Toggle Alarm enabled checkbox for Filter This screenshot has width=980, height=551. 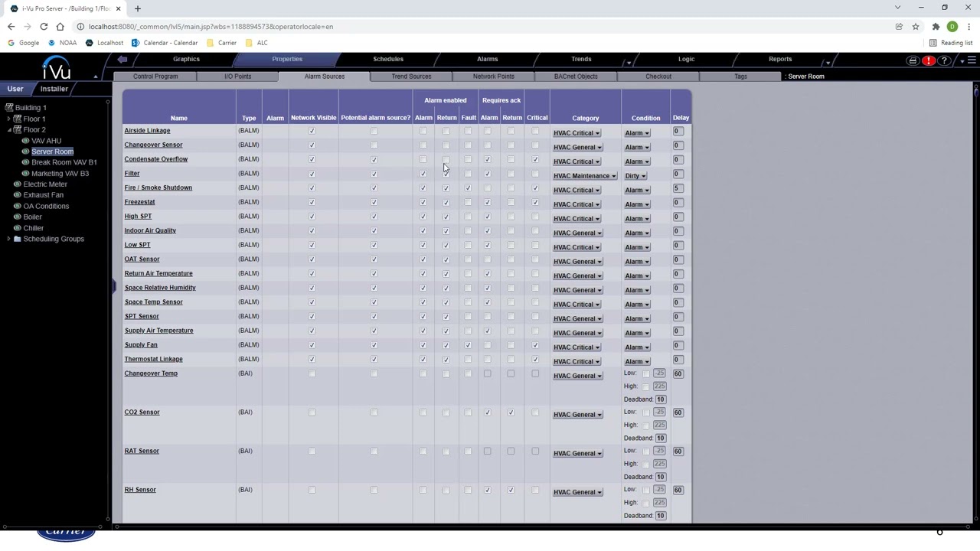coord(423,174)
